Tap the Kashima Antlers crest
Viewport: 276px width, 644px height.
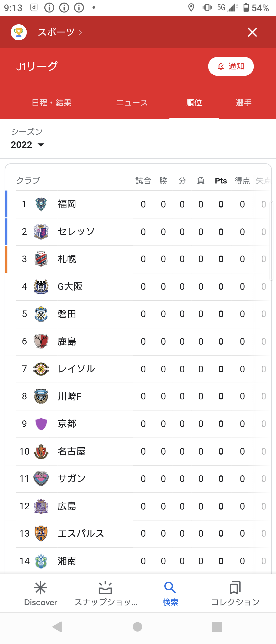[41, 341]
